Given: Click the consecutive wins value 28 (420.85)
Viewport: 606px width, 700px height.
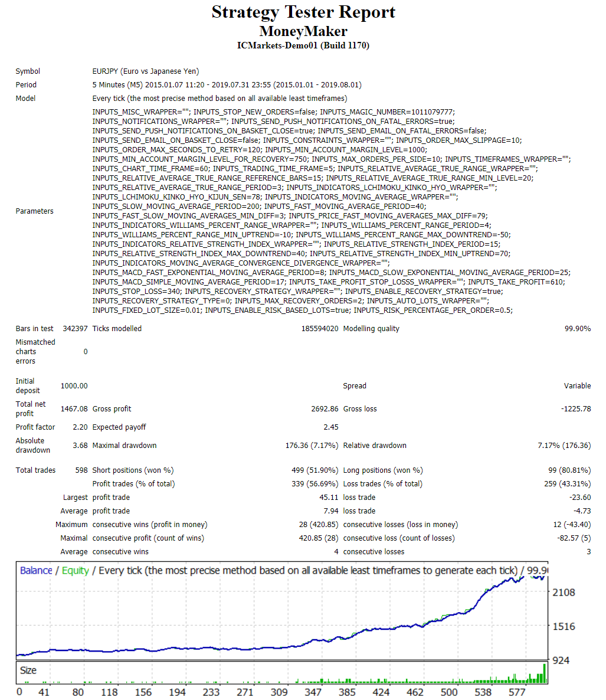Looking at the screenshot, I should pyautogui.click(x=319, y=525).
